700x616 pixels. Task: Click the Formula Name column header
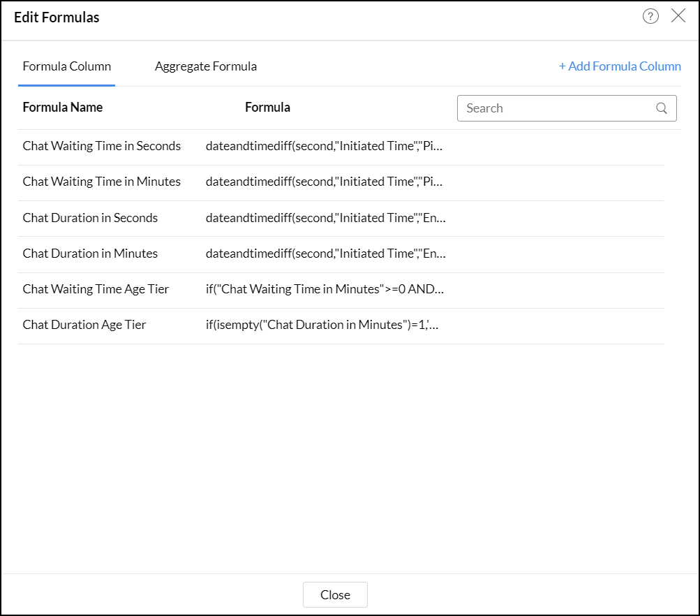pos(63,108)
